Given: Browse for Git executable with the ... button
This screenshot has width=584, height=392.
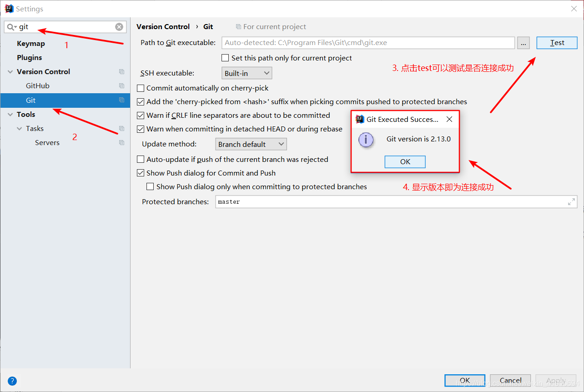Looking at the screenshot, I should pos(524,43).
